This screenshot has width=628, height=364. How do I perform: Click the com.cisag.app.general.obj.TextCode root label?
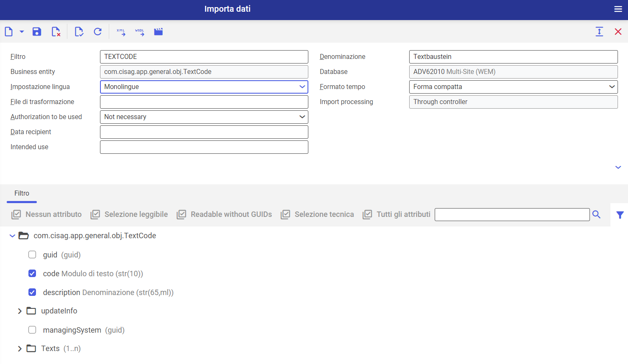click(95, 236)
